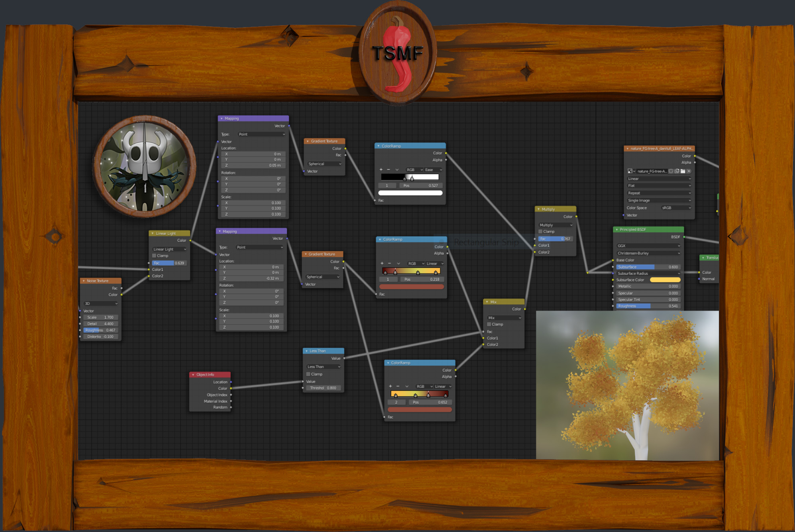Toggle Clamp checkbox in Less Than node
The width and height of the screenshot is (795, 532).
tap(308, 374)
